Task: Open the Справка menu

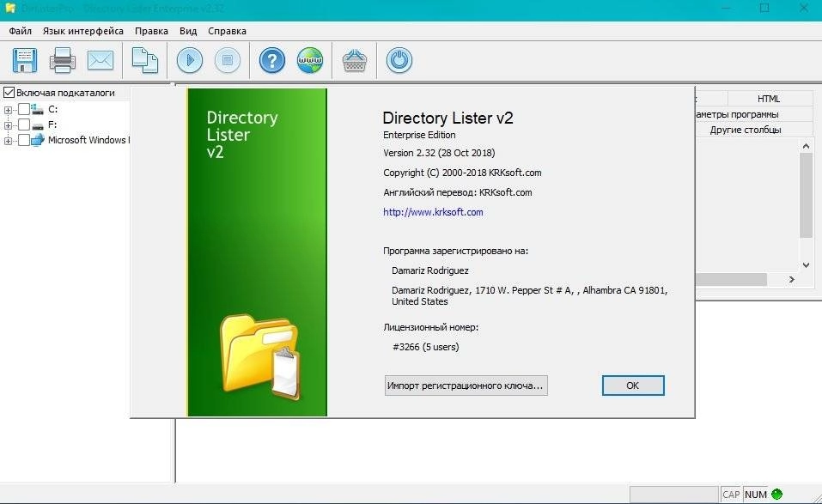Action: click(227, 31)
